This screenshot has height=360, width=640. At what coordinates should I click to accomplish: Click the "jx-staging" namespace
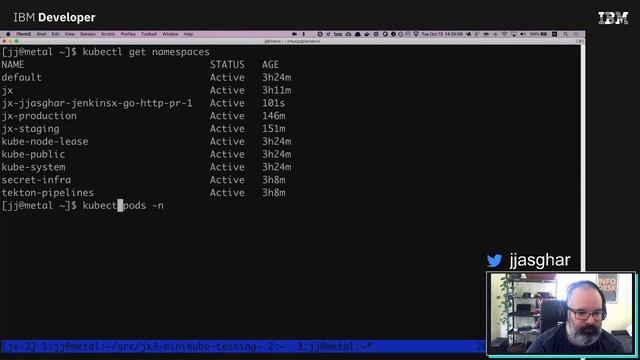pos(30,129)
